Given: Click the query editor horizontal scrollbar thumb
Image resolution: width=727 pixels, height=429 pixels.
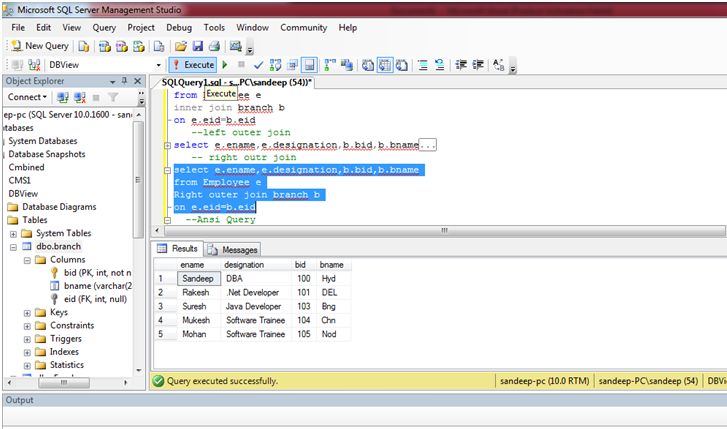Looking at the screenshot, I should [x=444, y=231].
